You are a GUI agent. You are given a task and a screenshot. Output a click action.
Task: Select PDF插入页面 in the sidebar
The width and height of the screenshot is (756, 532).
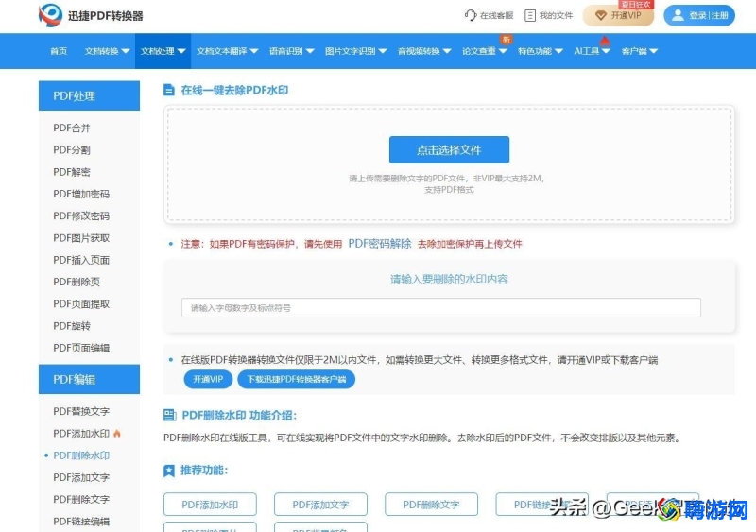(81, 260)
